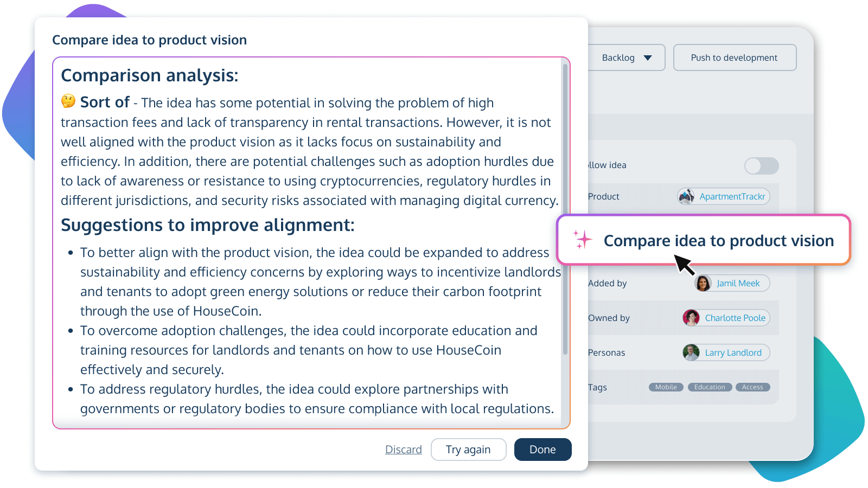Click the Push to development button

[734, 57]
